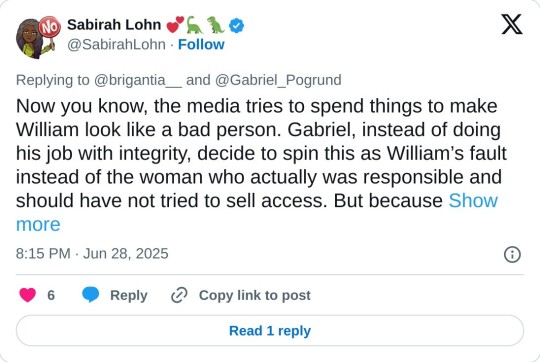
Task: Click the Reply text label
Action: pyautogui.click(x=129, y=296)
